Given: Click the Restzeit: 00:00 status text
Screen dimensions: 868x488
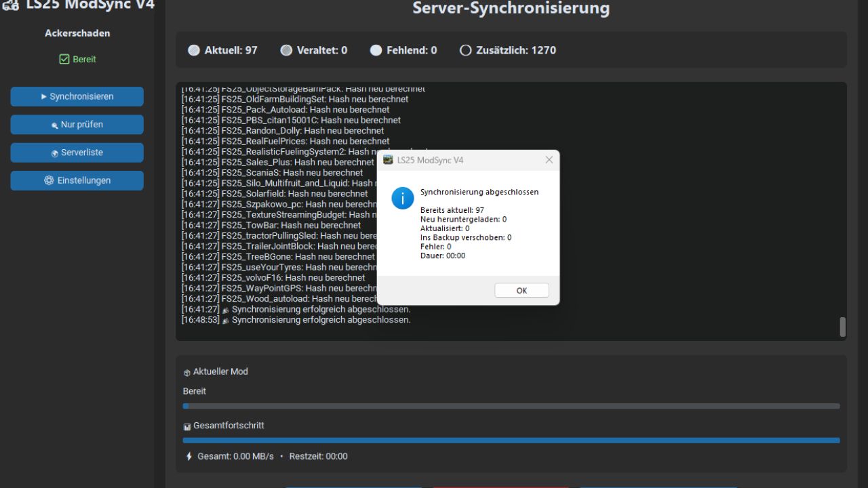Looking at the screenshot, I should tap(319, 456).
